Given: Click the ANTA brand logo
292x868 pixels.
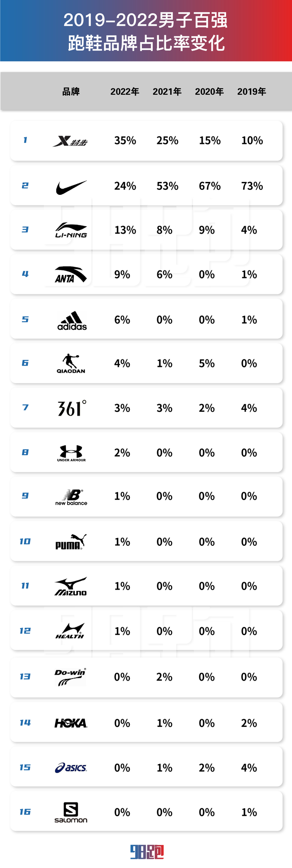Looking at the screenshot, I should [x=71, y=275].
